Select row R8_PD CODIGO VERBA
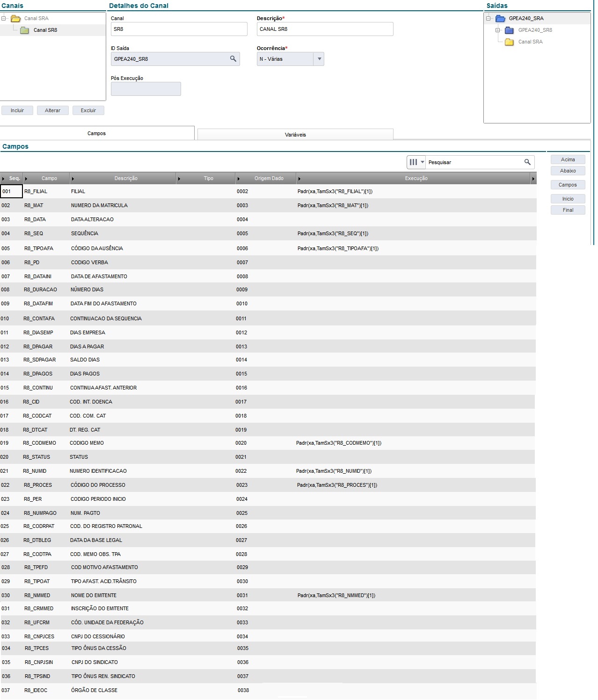Screen dimensions: 598x700 coord(268,262)
